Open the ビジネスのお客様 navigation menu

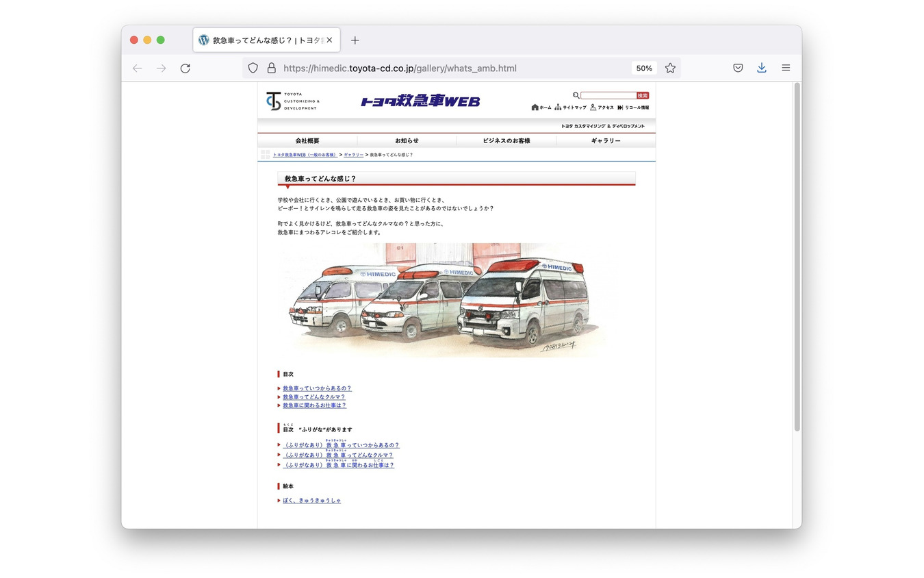506,140
